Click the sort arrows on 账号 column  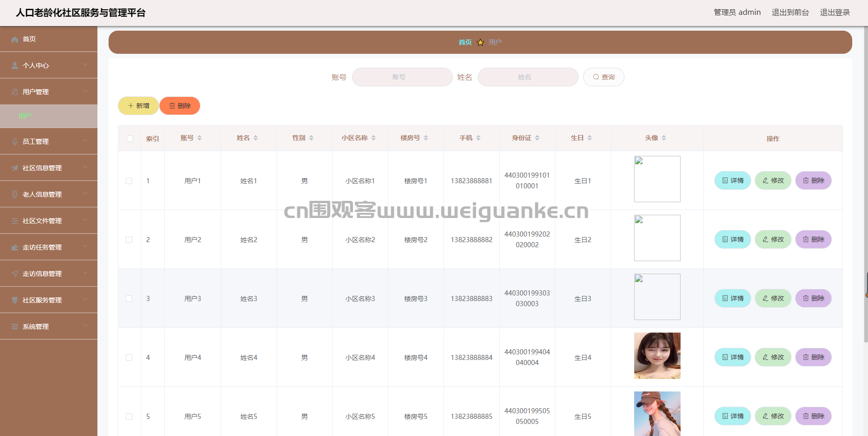199,138
